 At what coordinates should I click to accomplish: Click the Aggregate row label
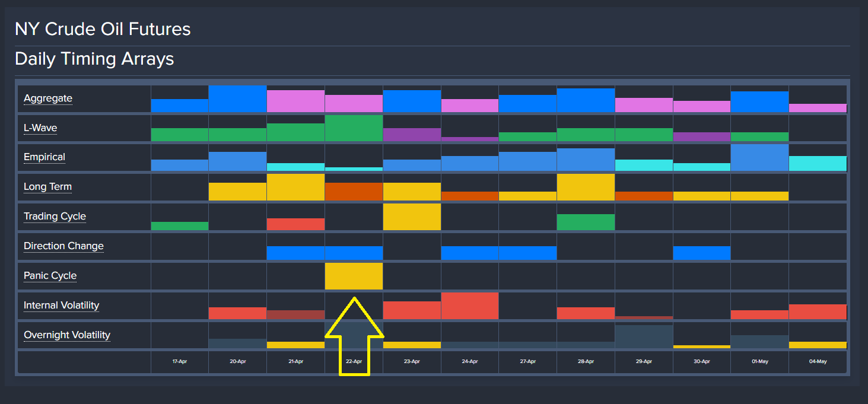coord(48,98)
